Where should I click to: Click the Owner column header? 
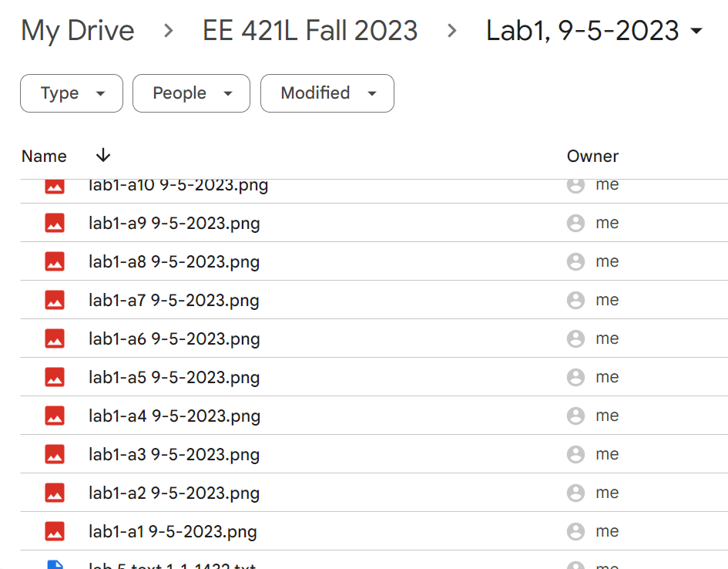592,156
